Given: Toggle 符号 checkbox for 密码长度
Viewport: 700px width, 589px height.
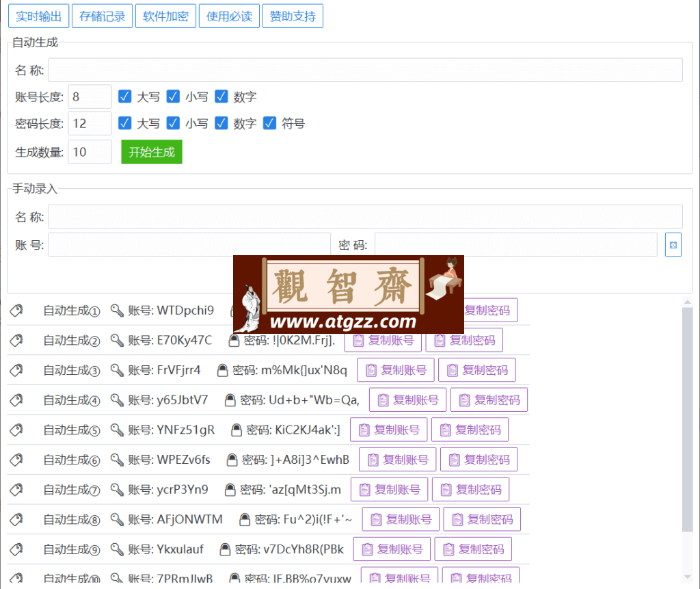Looking at the screenshot, I should [269, 123].
